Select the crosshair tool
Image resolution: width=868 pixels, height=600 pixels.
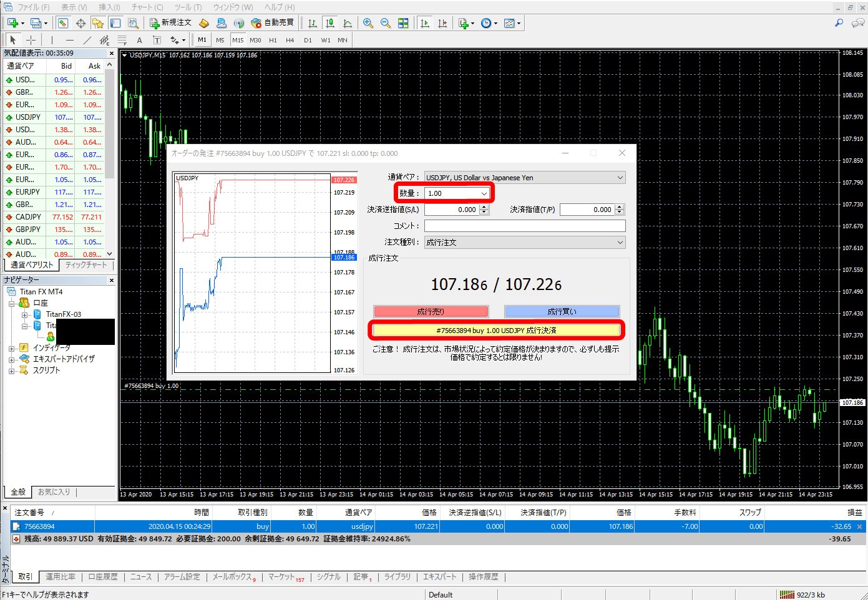point(31,40)
